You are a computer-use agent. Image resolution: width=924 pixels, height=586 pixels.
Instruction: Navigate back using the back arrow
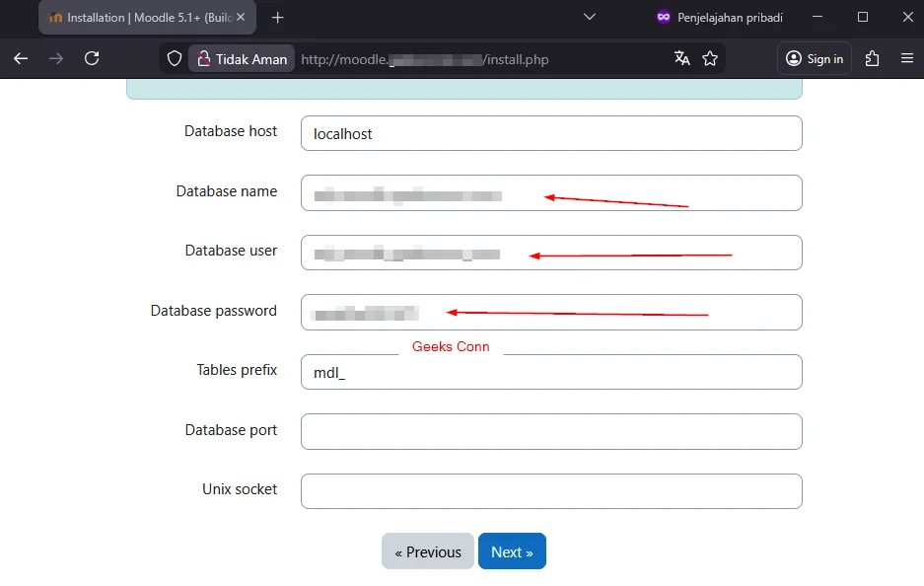(x=20, y=58)
